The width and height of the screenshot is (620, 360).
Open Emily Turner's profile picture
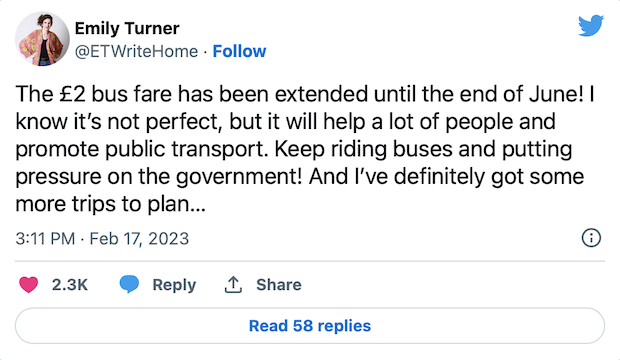pyautogui.click(x=42, y=39)
